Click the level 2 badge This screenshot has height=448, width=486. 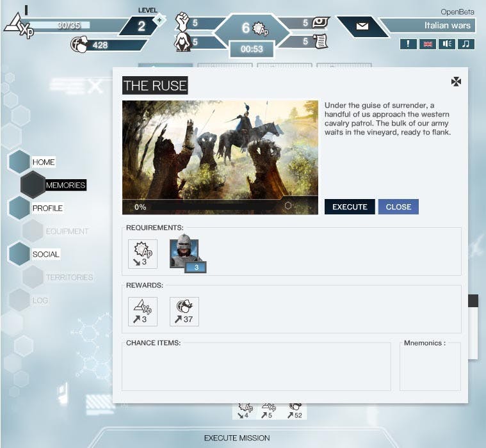(142, 26)
